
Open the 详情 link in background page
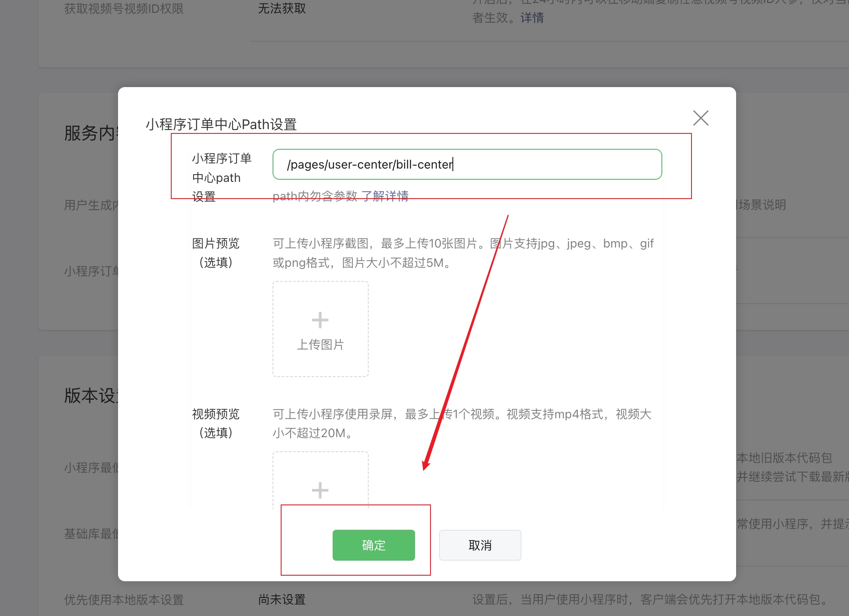(532, 18)
